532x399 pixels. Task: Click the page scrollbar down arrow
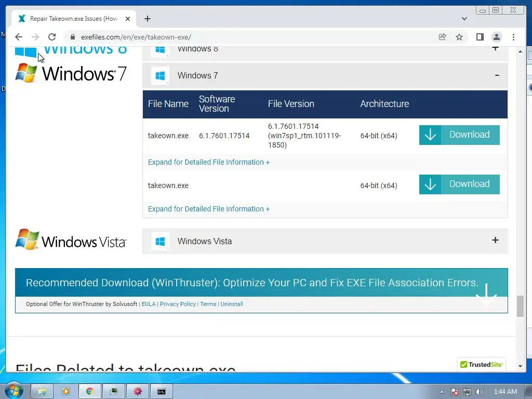(x=520, y=366)
